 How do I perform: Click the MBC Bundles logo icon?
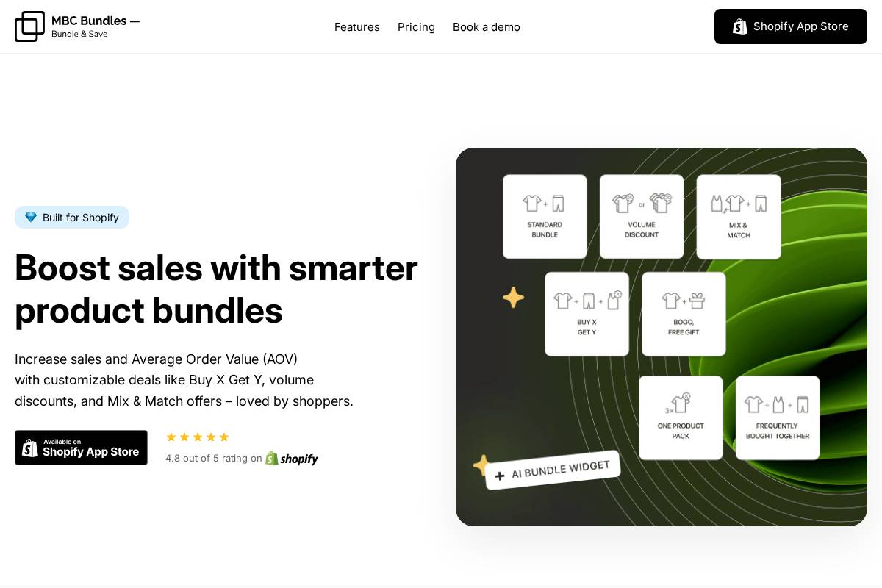pos(29,26)
